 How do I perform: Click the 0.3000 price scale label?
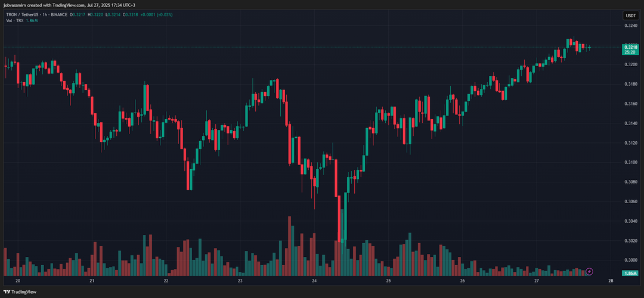pyautogui.click(x=630, y=260)
